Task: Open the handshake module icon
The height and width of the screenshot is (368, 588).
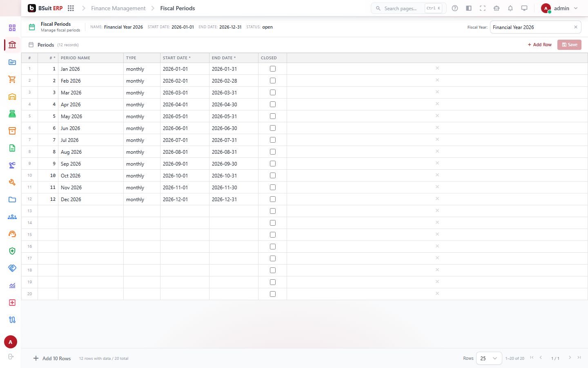Action: pos(12,268)
